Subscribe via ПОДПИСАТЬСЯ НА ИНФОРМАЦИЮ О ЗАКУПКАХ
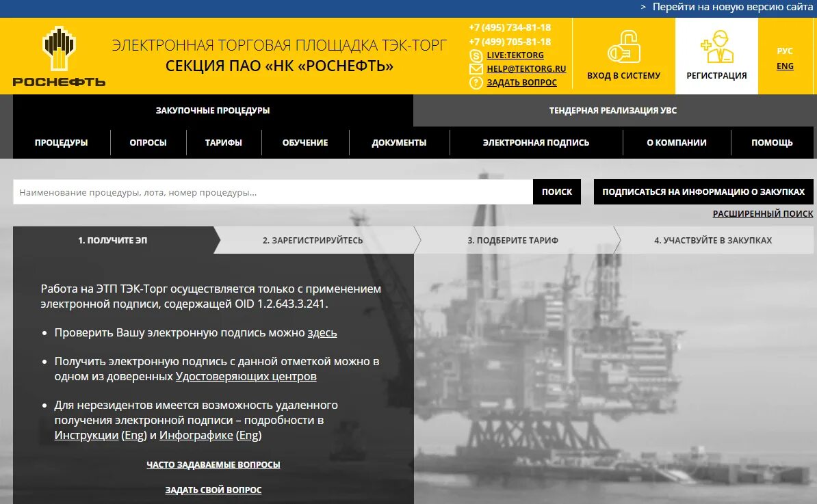 (x=703, y=192)
